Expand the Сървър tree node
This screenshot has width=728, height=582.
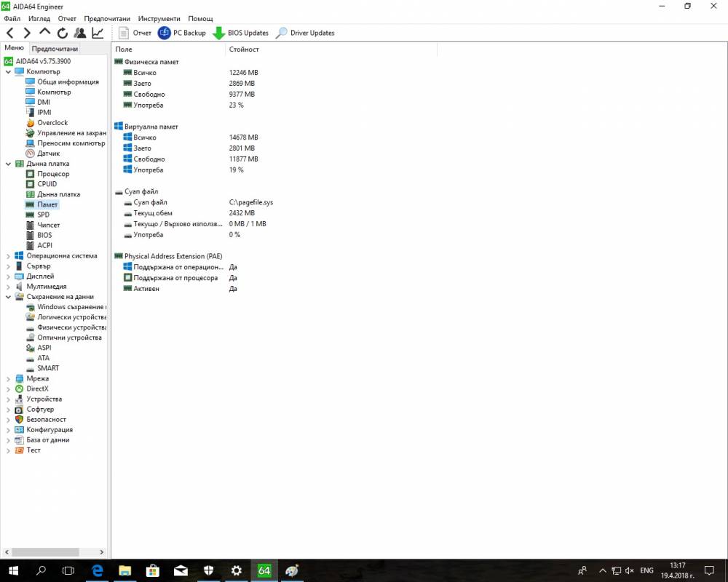pyautogui.click(x=8, y=266)
